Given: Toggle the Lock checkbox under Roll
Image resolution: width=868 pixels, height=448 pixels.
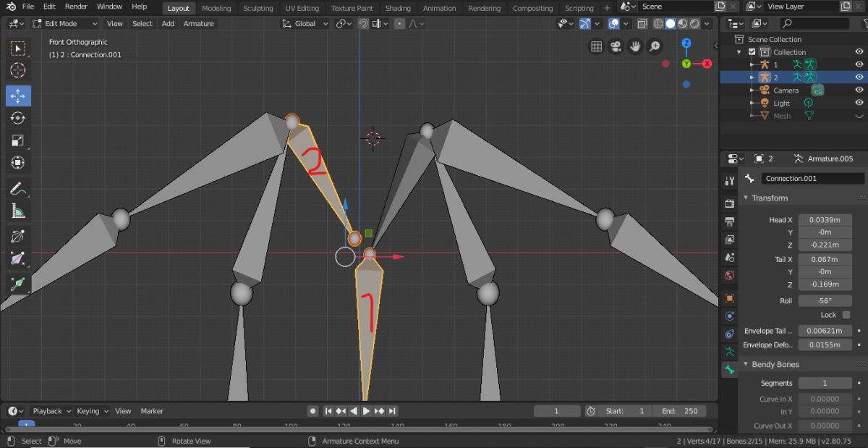Looking at the screenshot, I should coord(846,315).
